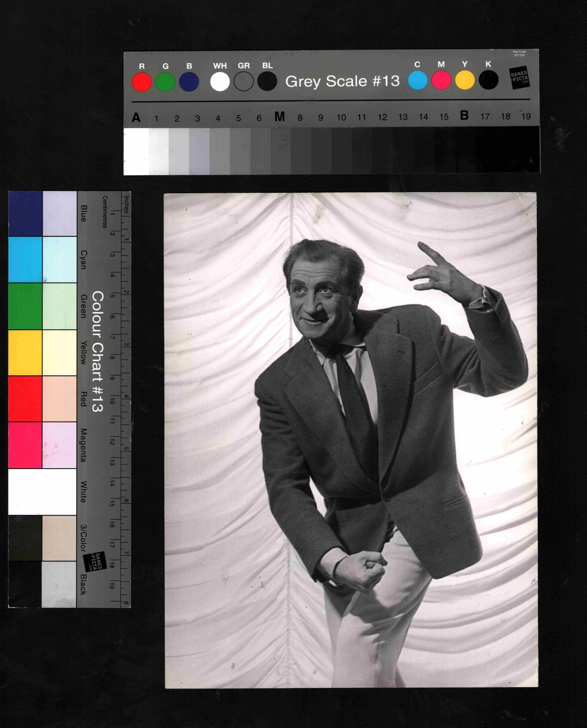Select the yellow Y circle
Screen dimensions: 587x728
click(465, 81)
